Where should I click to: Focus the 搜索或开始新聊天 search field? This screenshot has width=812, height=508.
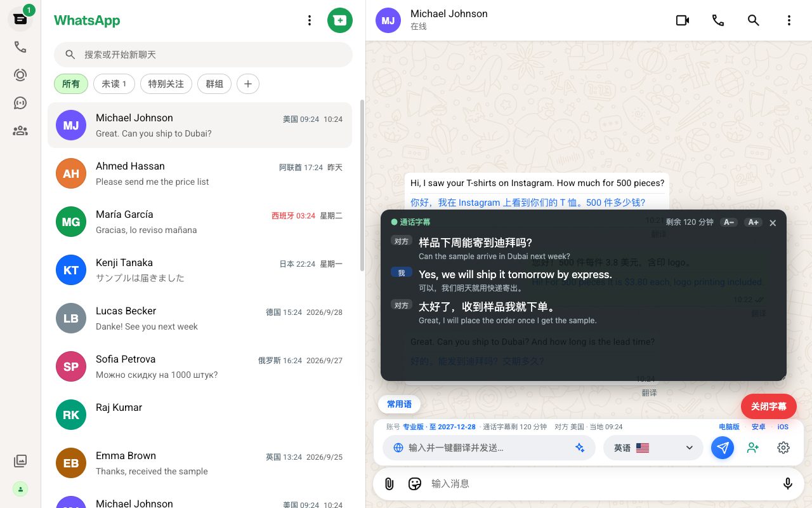click(203, 55)
